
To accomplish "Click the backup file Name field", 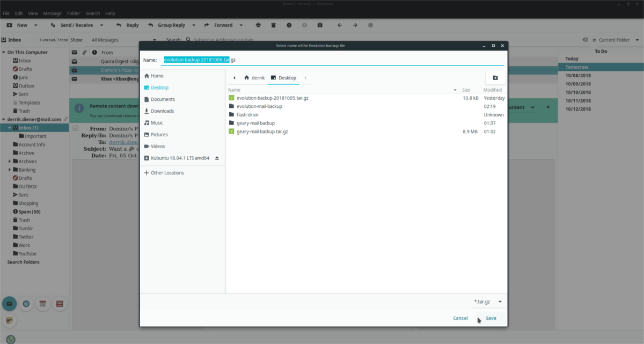I will 333,60.
